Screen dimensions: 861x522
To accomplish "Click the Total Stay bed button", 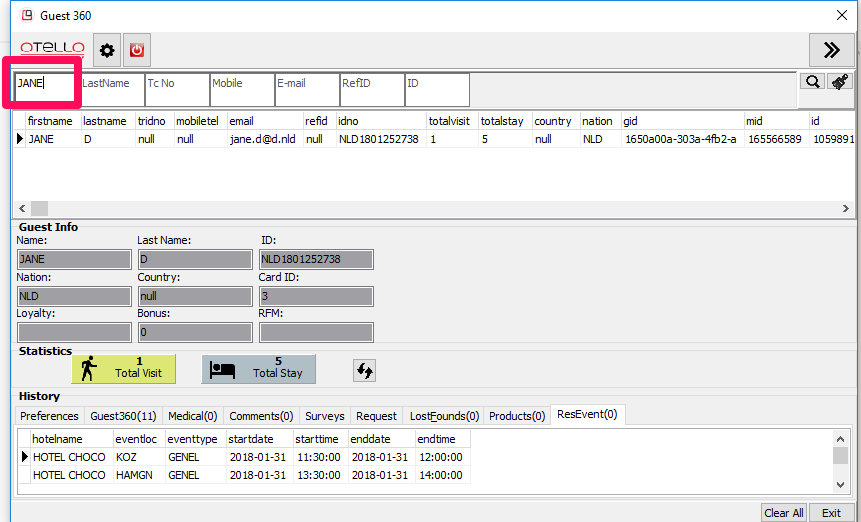I will (x=259, y=369).
